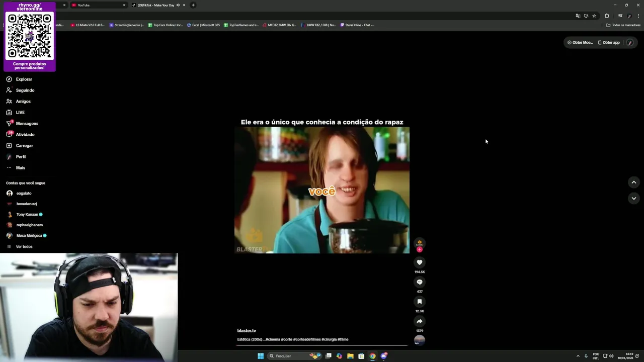The image size is (644, 362).
Task: Click the #cirurgia hashtag
Action: point(329,339)
